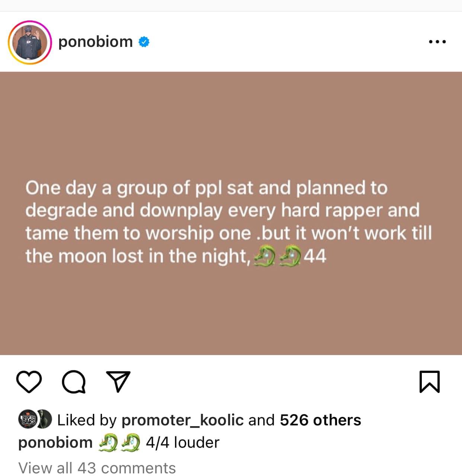Like the post with the heart icon

pyautogui.click(x=29, y=382)
